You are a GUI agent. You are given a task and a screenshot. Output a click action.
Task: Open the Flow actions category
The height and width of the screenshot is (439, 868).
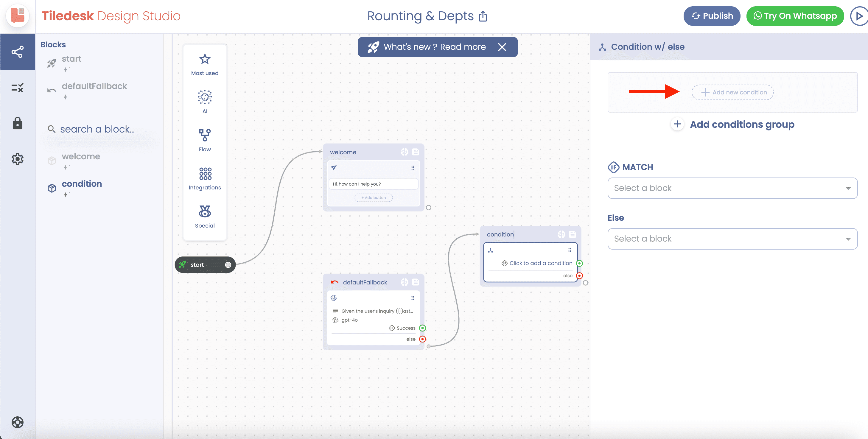(x=205, y=140)
